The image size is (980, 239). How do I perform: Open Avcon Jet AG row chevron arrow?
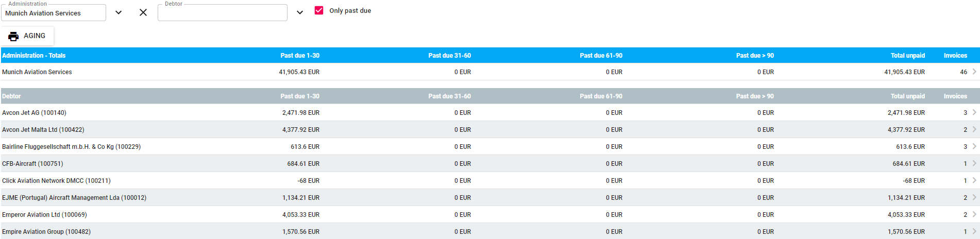tap(974, 112)
